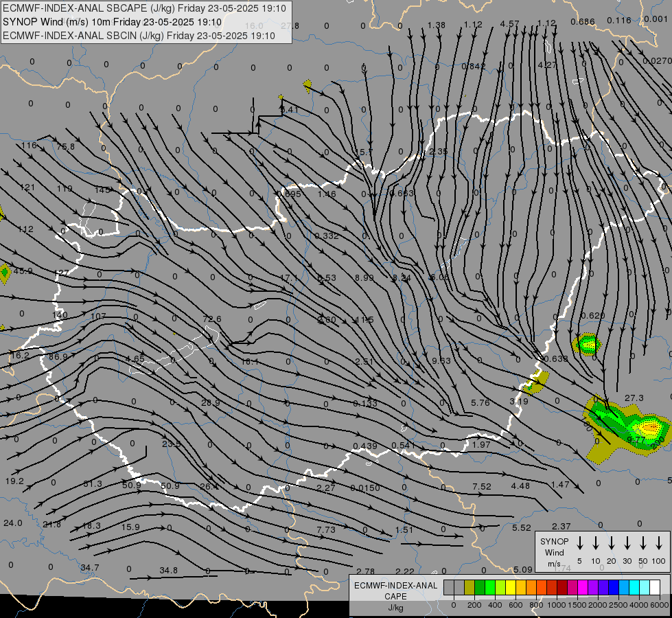The height and width of the screenshot is (618, 672).
Task: Click the 15.9 value on the map
Action: click(130, 527)
